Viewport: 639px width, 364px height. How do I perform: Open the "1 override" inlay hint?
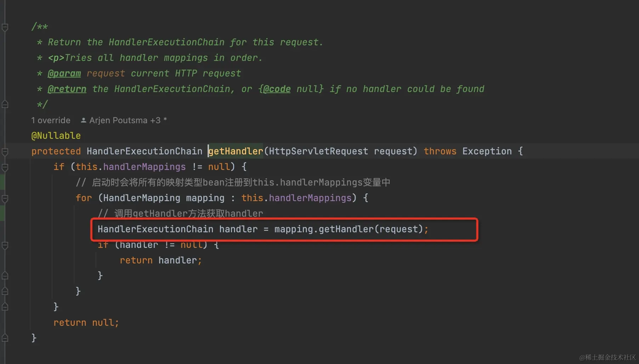pos(51,120)
